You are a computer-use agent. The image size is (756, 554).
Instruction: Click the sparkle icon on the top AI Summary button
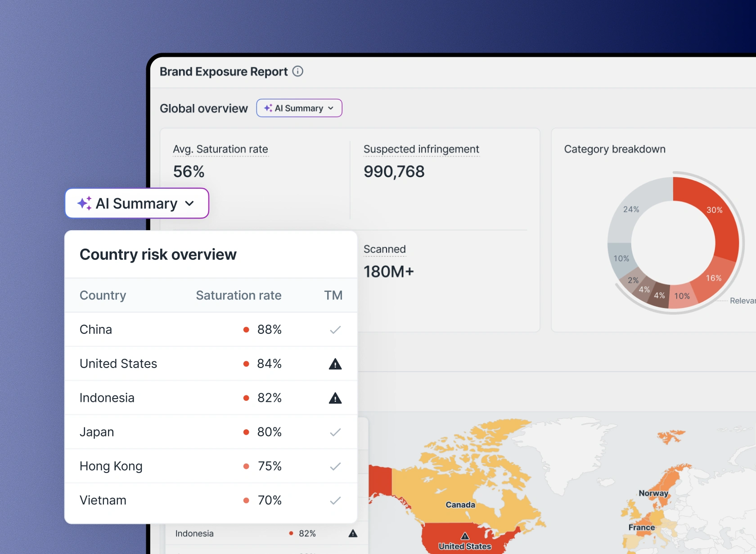click(269, 108)
